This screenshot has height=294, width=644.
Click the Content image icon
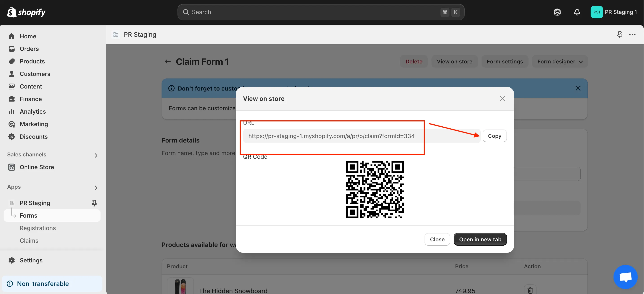11,86
